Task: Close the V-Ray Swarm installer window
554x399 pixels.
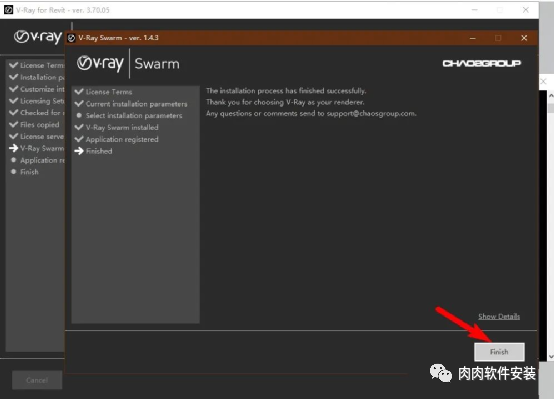Action: pyautogui.click(x=524, y=38)
